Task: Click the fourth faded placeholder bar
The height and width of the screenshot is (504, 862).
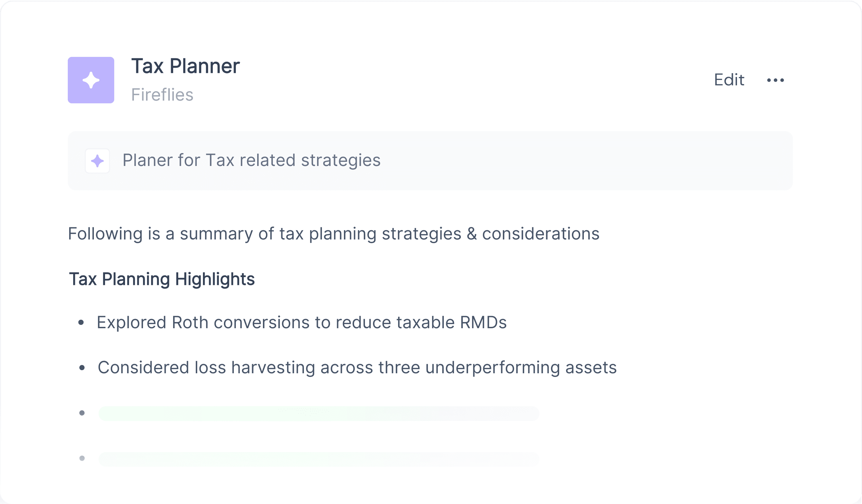Action: 319,459
